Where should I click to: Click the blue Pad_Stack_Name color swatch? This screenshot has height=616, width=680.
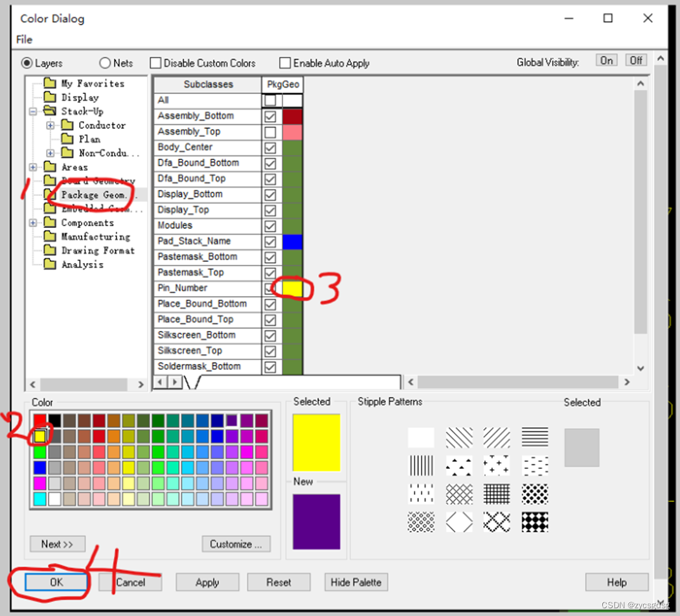pyautogui.click(x=292, y=242)
